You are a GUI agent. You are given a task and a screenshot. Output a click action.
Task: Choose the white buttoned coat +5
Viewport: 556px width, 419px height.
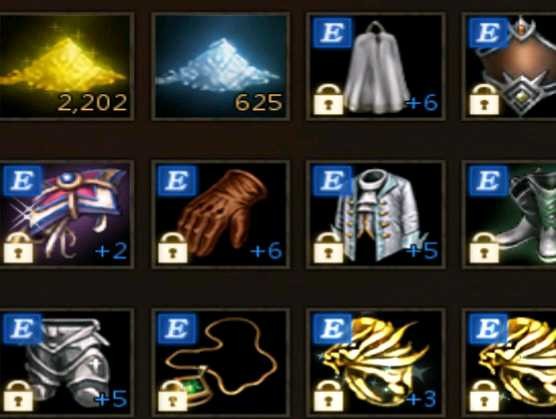click(x=376, y=214)
